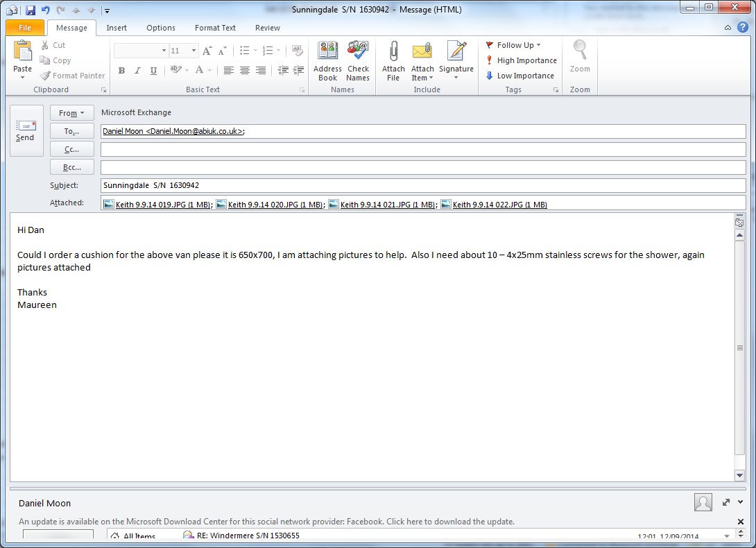Open the font name combo box
The width and height of the screenshot is (756, 548).
click(140, 51)
